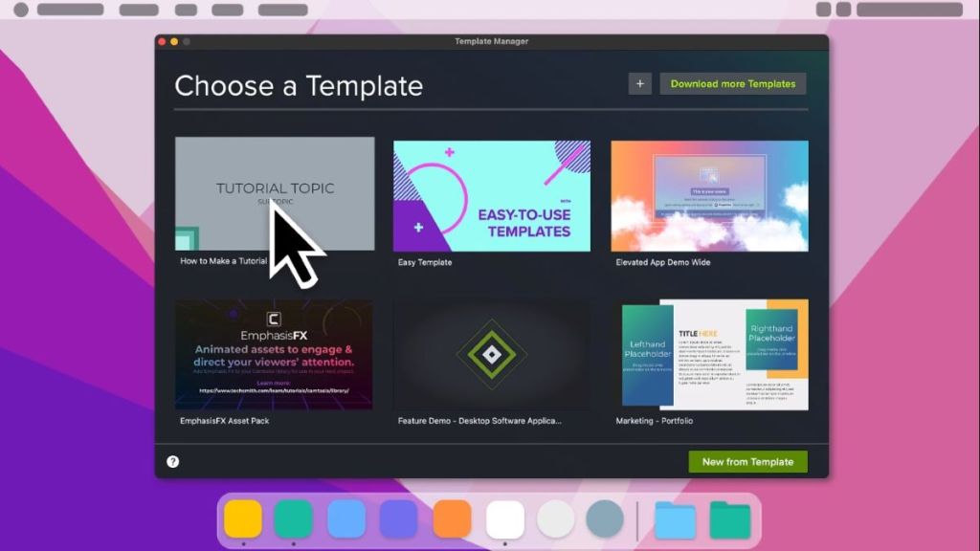The width and height of the screenshot is (980, 551).
Task: Choose the Easy Template thumbnail
Action: pos(492,196)
